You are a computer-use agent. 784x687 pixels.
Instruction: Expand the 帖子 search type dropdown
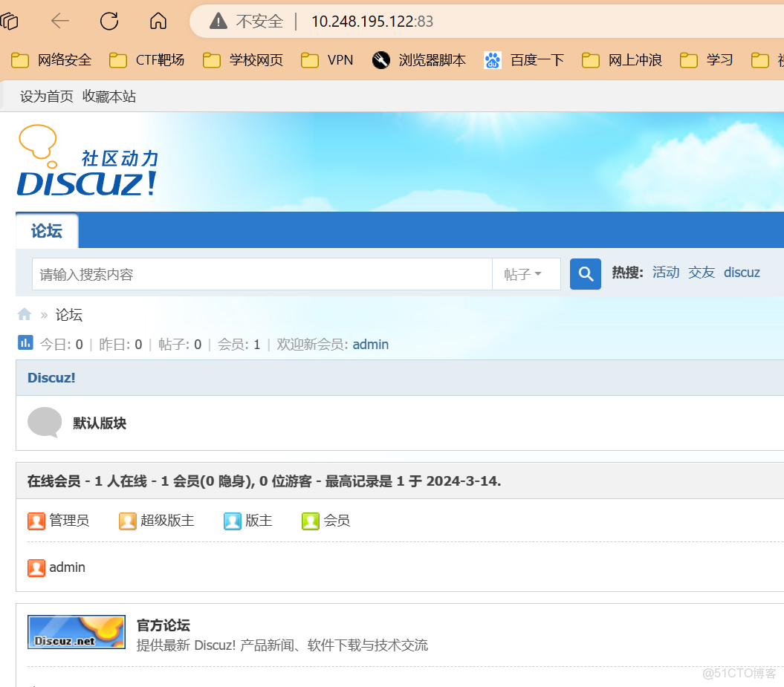click(x=526, y=274)
